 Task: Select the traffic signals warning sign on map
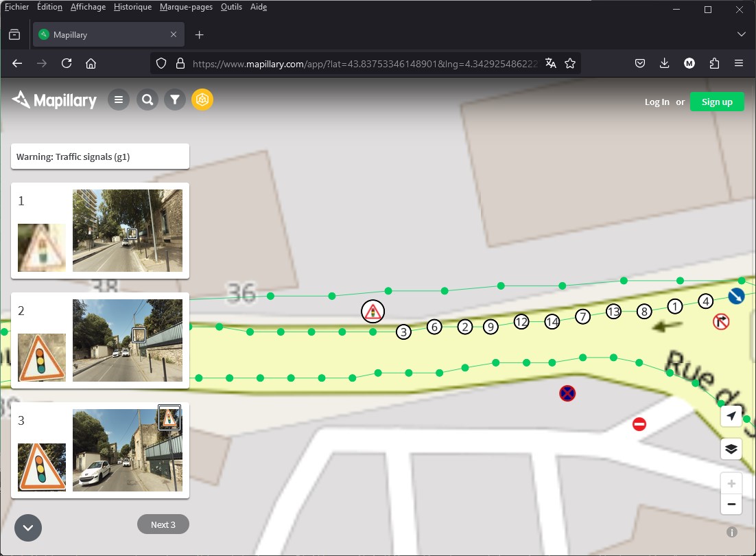373,312
